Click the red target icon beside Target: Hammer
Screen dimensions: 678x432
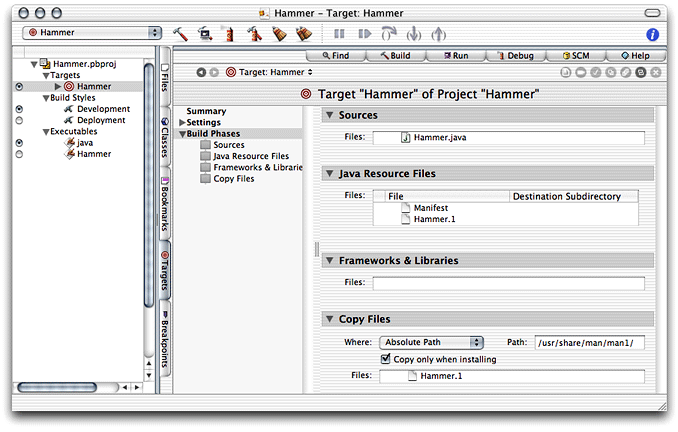click(x=231, y=72)
